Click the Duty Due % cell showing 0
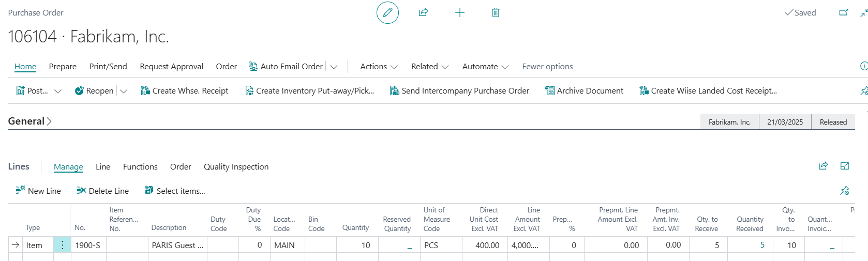Viewport: 868px width, 261px height. coord(254,245)
